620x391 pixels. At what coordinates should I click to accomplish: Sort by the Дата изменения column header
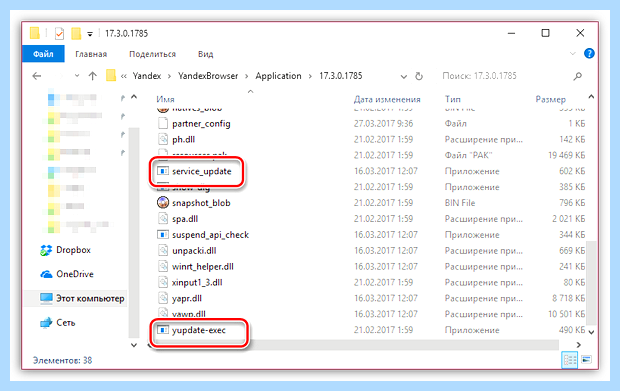coord(387,99)
